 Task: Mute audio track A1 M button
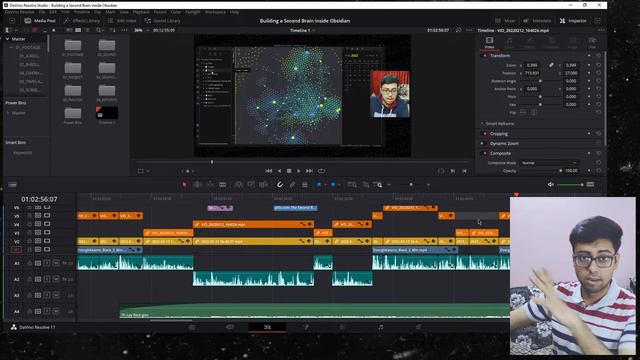click(x=56, y=263)
